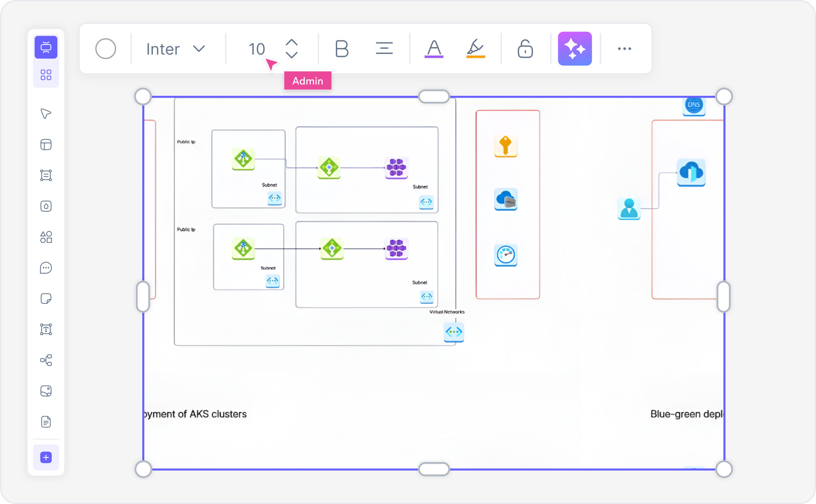Select the arrow selection tool
The height and width of the screenshot is (504, 816).
pyautogui.click(x=46, y=113)
